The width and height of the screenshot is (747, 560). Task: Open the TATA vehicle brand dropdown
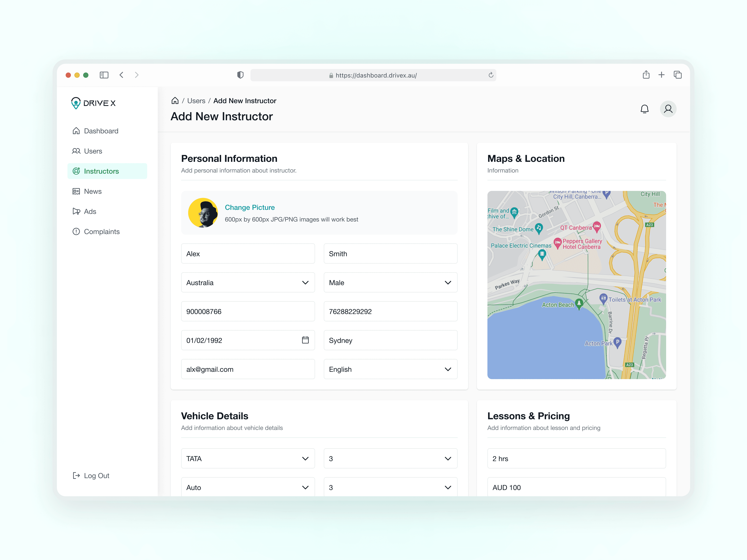pos(248,458)
